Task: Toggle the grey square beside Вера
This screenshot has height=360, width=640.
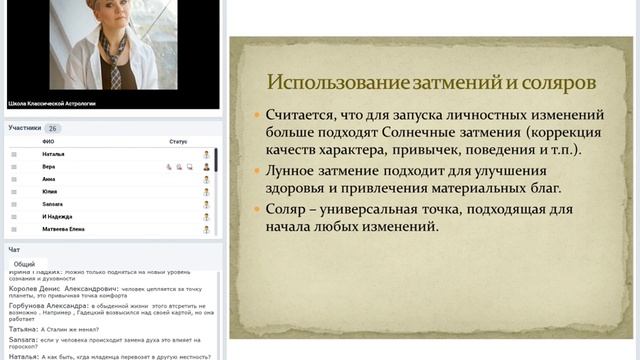Action: click(x=14, y=167)
